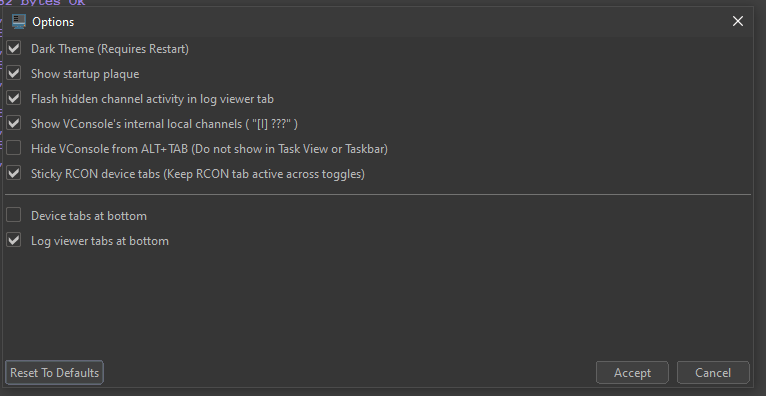Viewport: 766px width, 396px height.
Task: Click the 'Log viewer tabs at bottom' label
Action: click(x=100, y=241)
